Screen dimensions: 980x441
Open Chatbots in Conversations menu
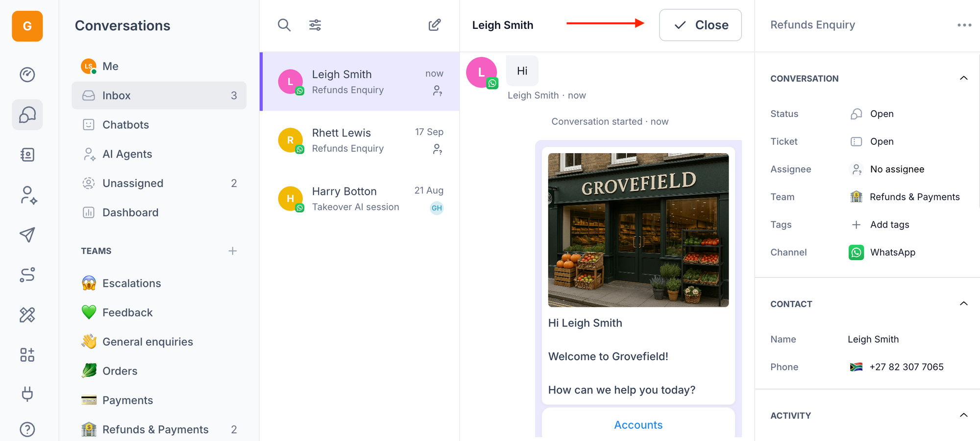click(125, 125)
